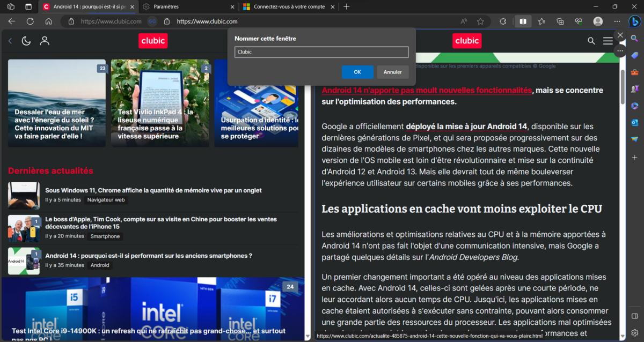The height and width of the screenshot is (342, 644).
Task: Open the Tools briefcase icon in sidebar
Action: pos(635,72)
